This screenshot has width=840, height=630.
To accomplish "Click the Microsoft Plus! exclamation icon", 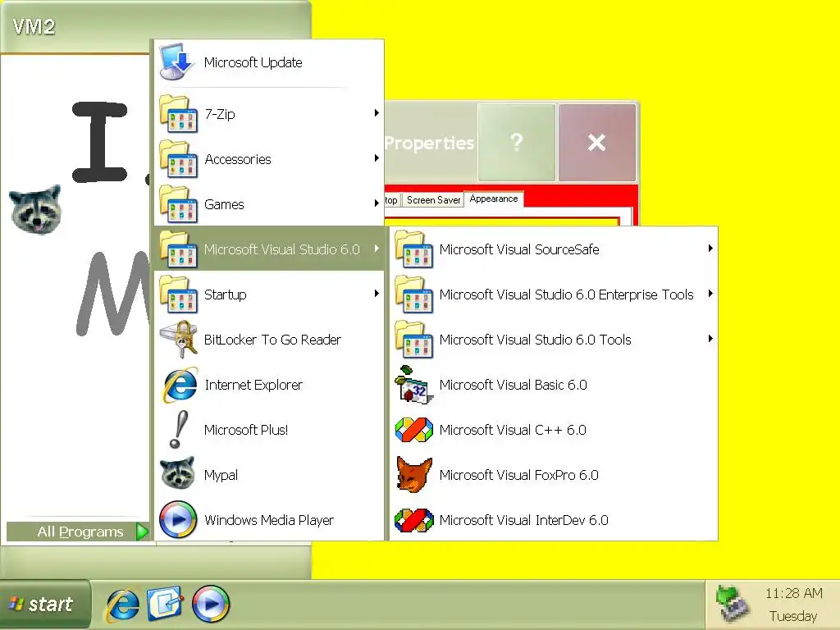I will (x=178, y=430).
